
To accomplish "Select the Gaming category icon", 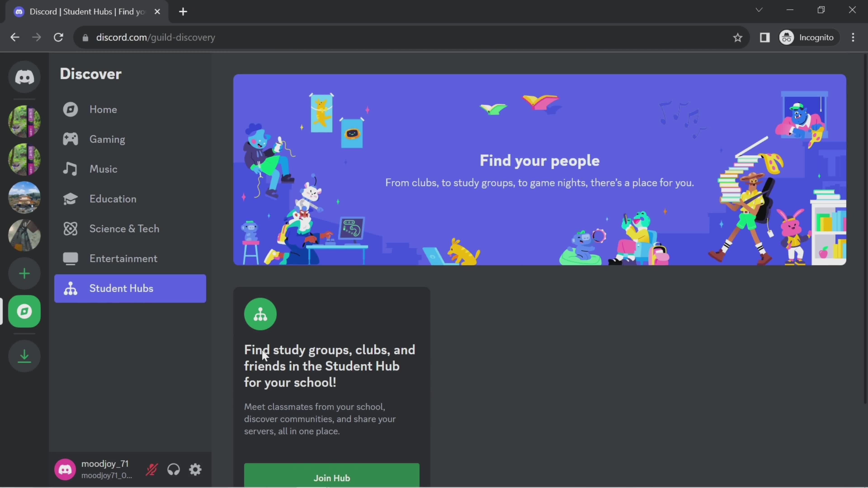I will pyautogui.click(x=70, y=139).
